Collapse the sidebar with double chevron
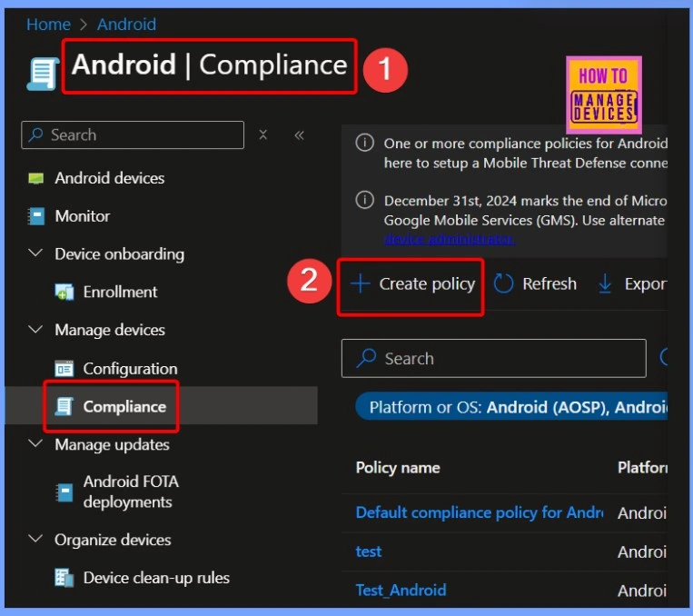The image size is (693, 616). (x=299, y=134)
